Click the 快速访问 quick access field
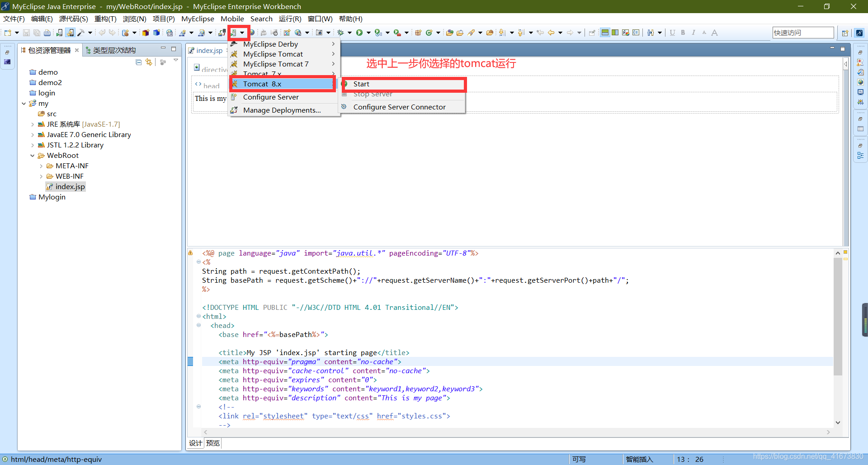Image resolution: width=868 pixels, height=465 pixels. pos(803,33)
